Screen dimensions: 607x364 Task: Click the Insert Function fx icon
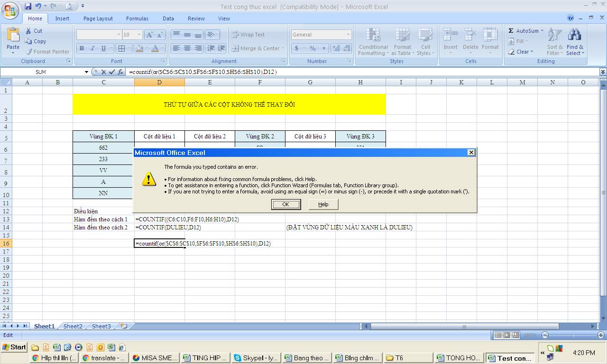click(120, 72)
